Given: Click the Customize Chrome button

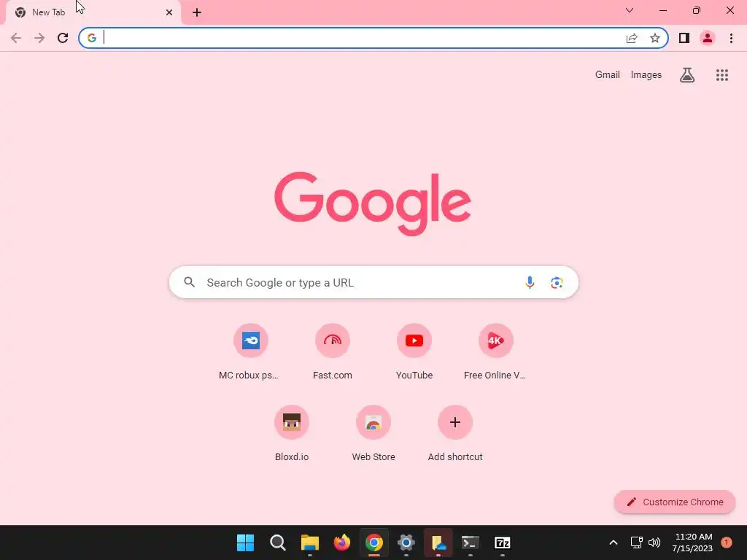Looking at the screenshot, I should (x=675, y=502).
